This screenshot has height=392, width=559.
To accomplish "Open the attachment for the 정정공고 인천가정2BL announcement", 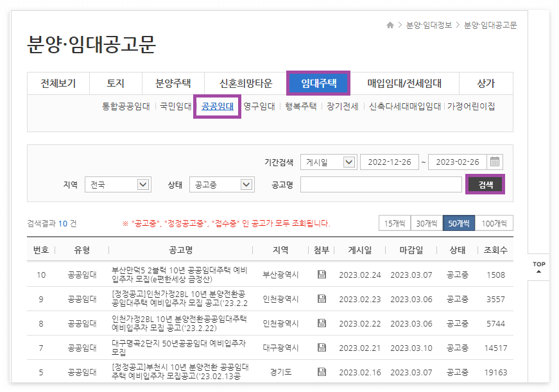I will (x=322, y=298).
